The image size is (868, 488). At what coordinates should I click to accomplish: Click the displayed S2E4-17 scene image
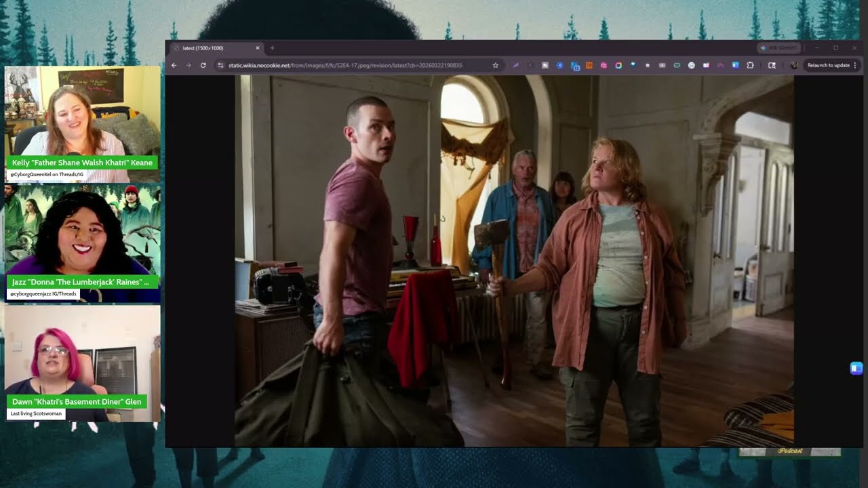(x=514, y=260)
